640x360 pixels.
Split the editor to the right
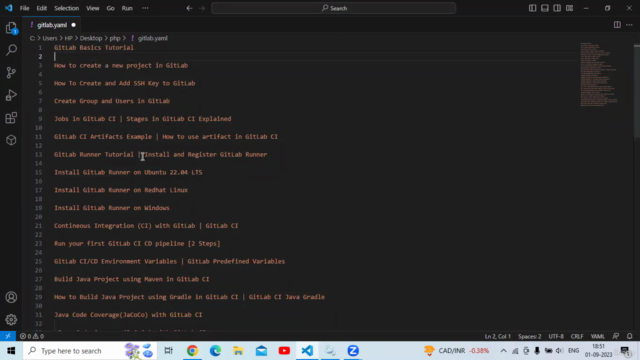[617, 25]
